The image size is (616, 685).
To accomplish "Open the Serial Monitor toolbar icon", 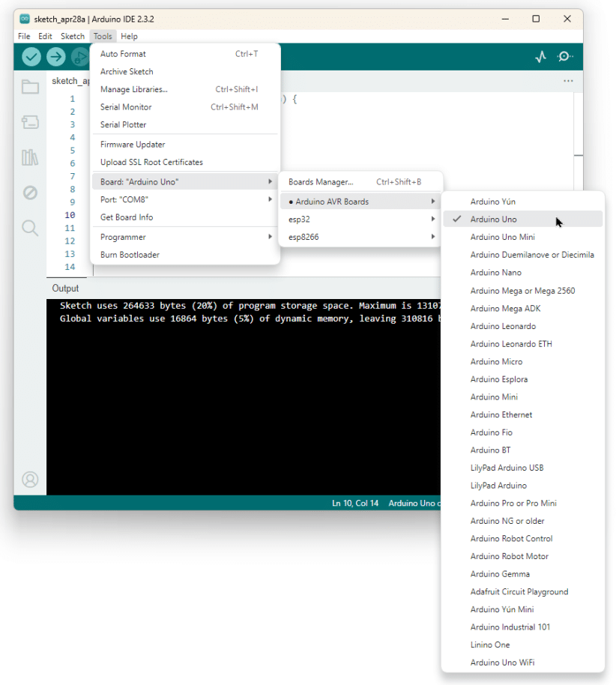I will pos(565,56).
